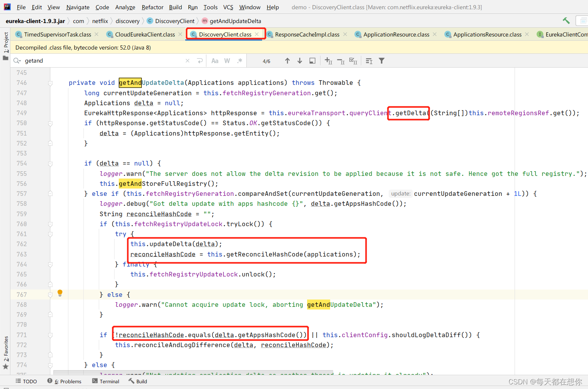Open the Terminal tool window
The height and width of the screenshot is (389, 588).
point(106,381)
